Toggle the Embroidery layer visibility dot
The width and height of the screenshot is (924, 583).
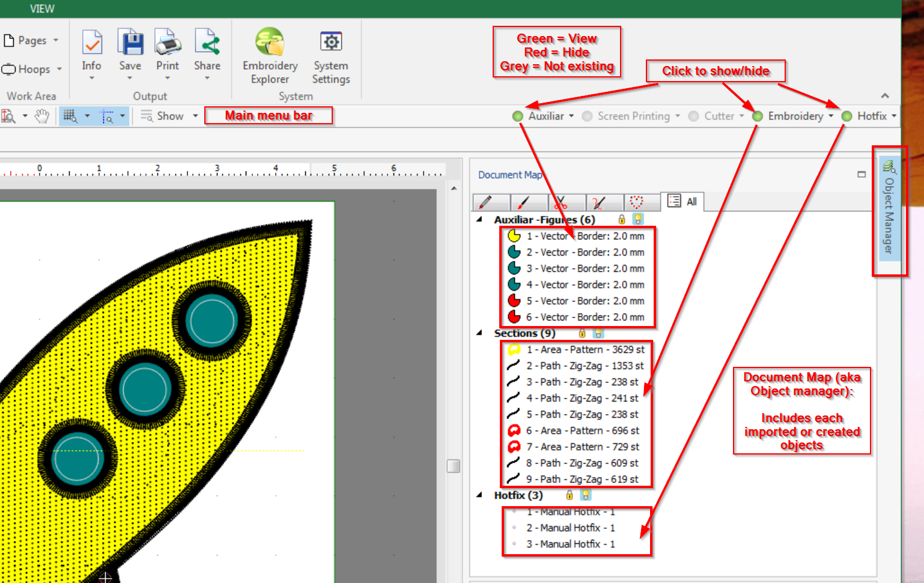(758, 116)
